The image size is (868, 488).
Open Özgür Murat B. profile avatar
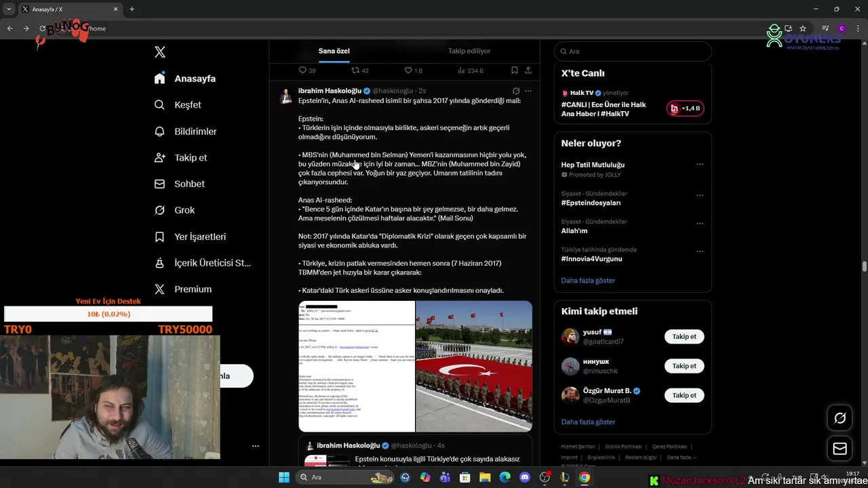570,395
